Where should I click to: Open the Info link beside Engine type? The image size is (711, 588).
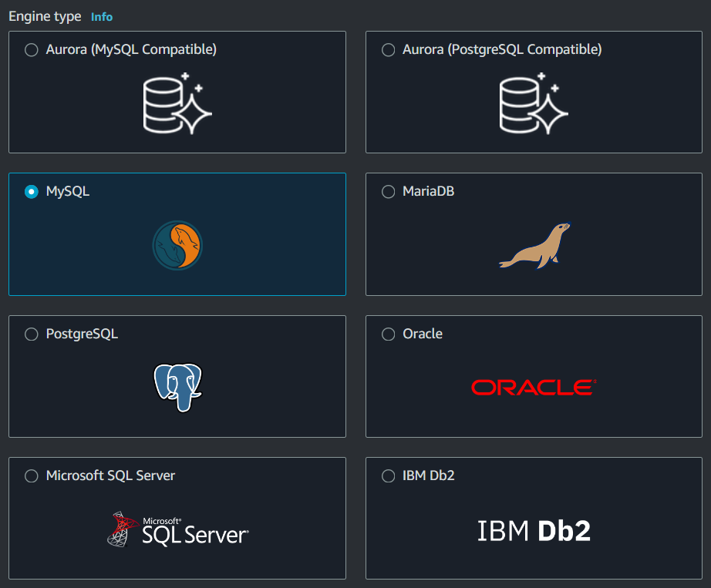click(x=102, y=17)
